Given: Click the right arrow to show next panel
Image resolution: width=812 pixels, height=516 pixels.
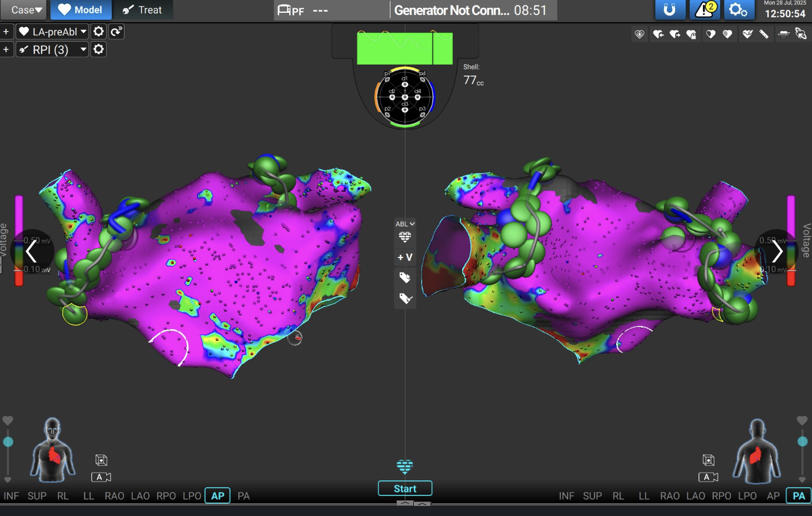Looking at the screenshot, I should [777, 252].
